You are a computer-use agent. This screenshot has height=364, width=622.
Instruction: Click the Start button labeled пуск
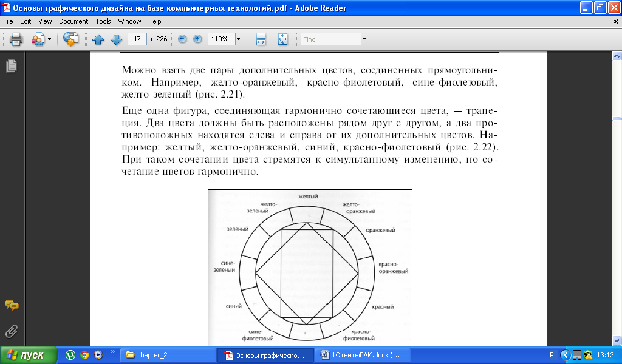click(x=29, y=355)
